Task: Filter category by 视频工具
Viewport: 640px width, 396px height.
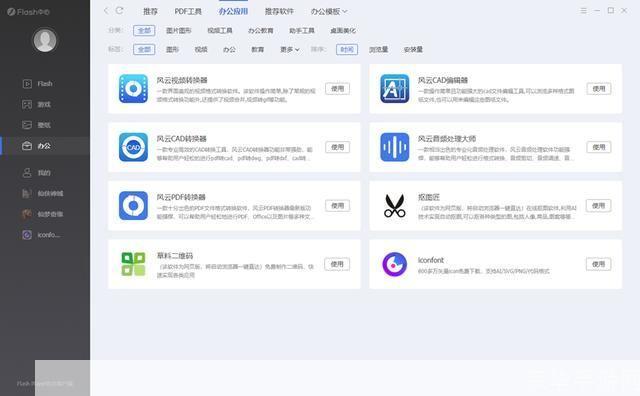Action: [x=220, y=31]
